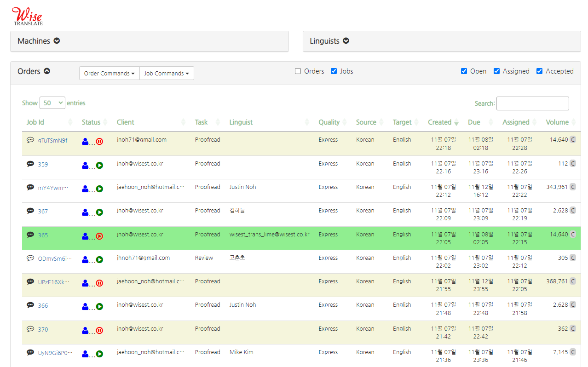The width and height of the screenshot is (588, 367).
Task: Open the Show entries count dropdown
Action: click(52, 103)
